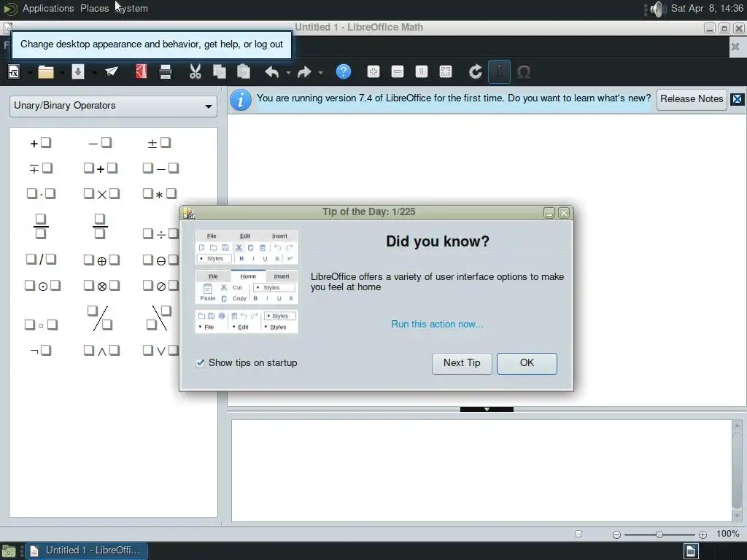The image size is (747, 560).
Task: Click Next Tip button
Action: 462,363
